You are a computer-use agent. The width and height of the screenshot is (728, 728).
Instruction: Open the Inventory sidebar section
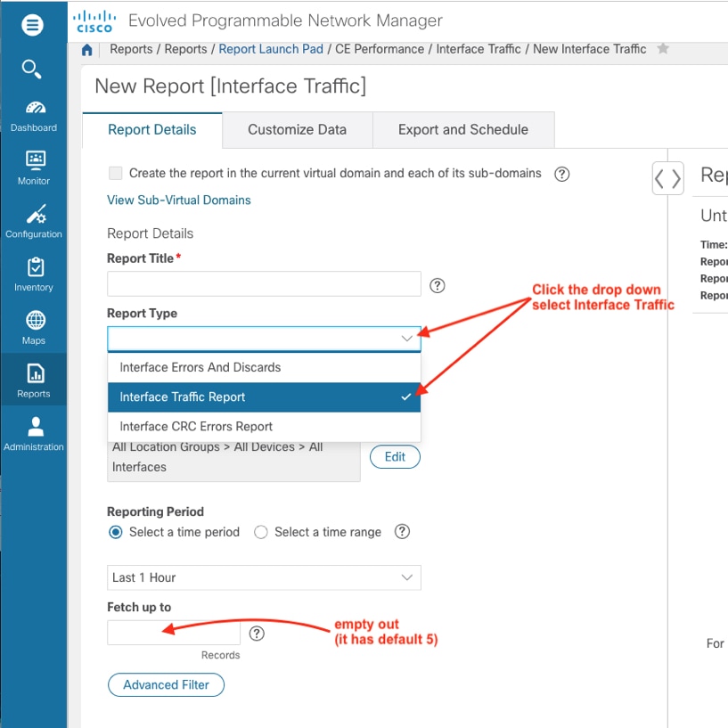34,274
